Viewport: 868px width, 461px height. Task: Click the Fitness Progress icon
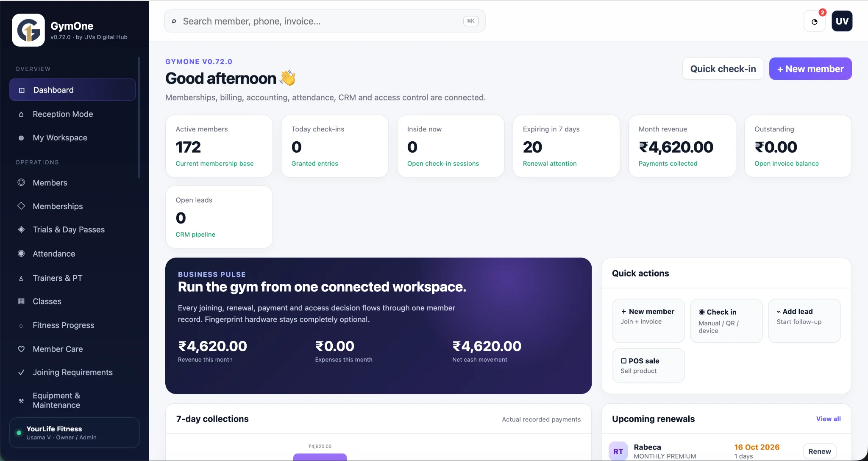[21, 326]
